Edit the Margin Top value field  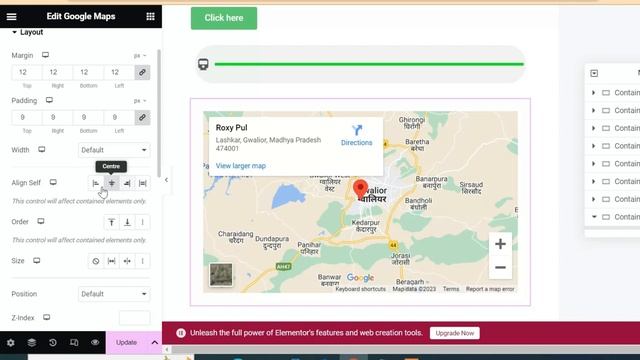[27, 72]
